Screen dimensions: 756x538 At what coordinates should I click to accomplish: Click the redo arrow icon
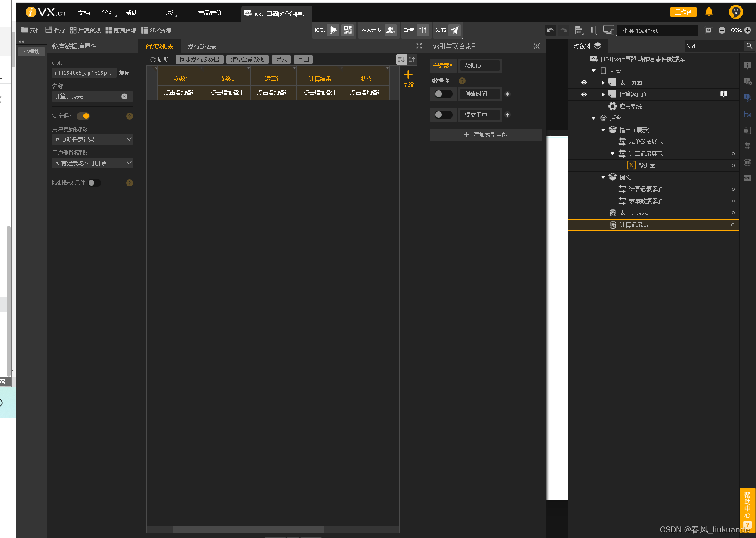click(x=563, y=30)
